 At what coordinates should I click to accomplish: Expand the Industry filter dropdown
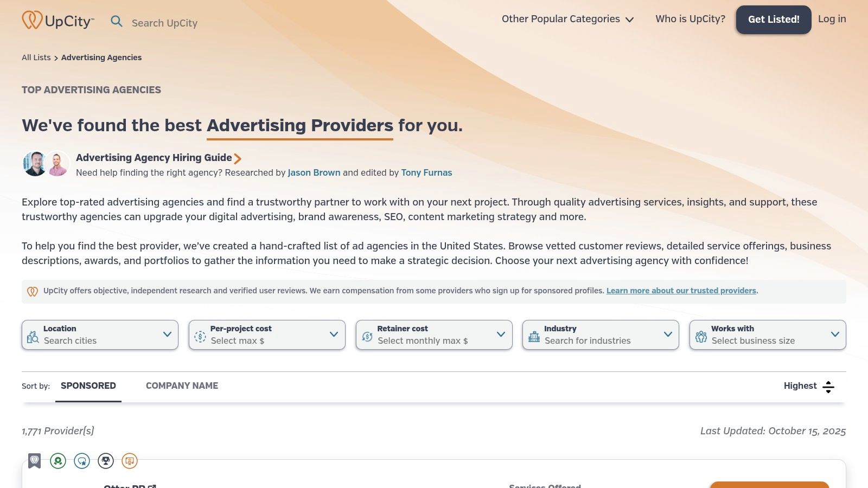coord(601,335)
